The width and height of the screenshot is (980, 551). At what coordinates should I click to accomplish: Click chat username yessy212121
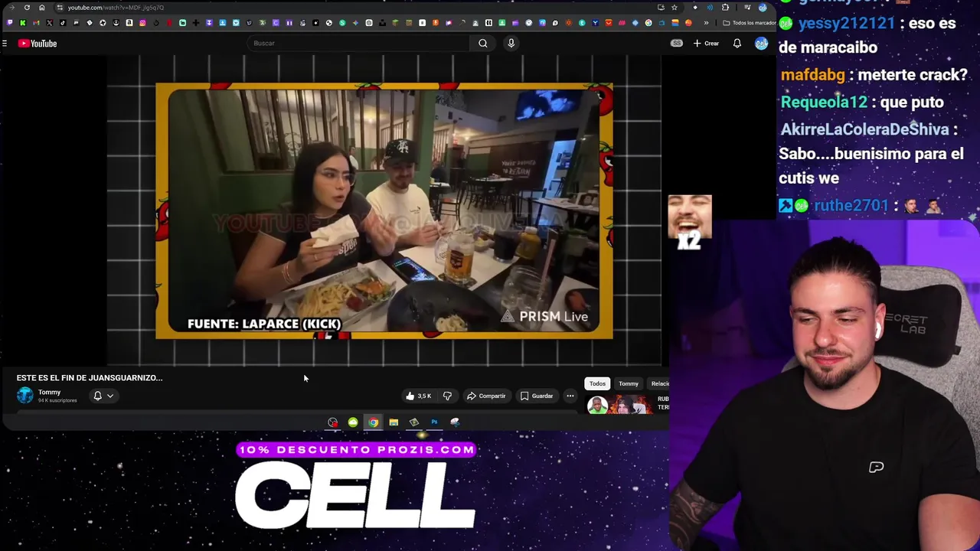tap(846, 23)
